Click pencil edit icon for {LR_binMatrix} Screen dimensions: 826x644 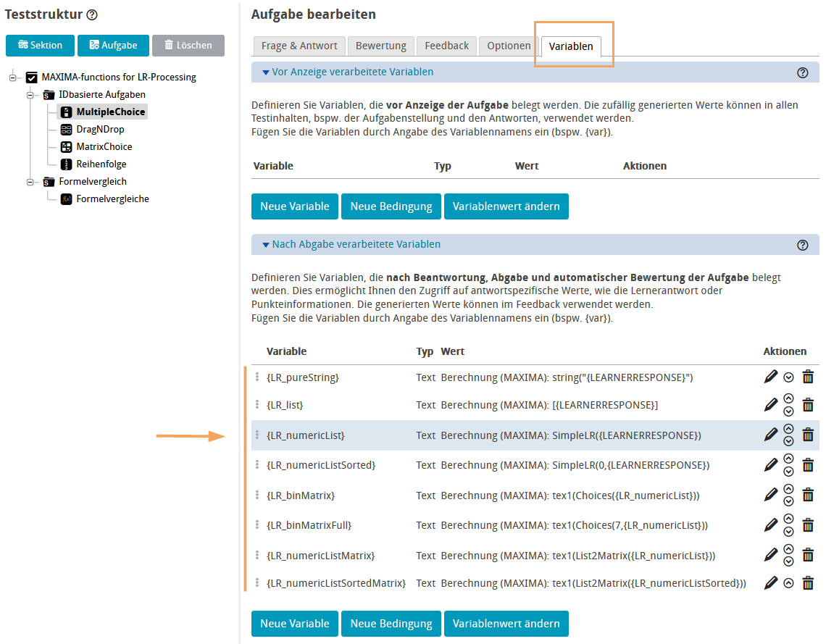click(x=770, y=495)
